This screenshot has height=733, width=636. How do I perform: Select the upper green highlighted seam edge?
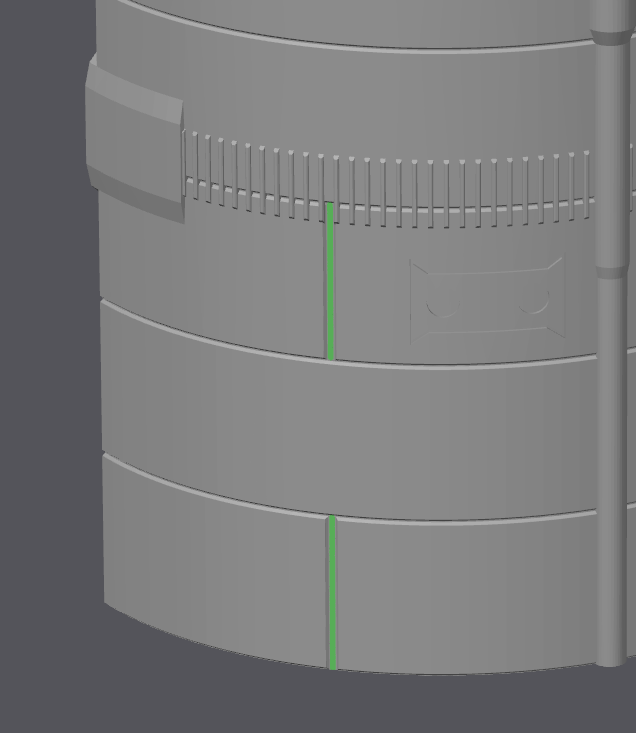[x=330, y=280]
